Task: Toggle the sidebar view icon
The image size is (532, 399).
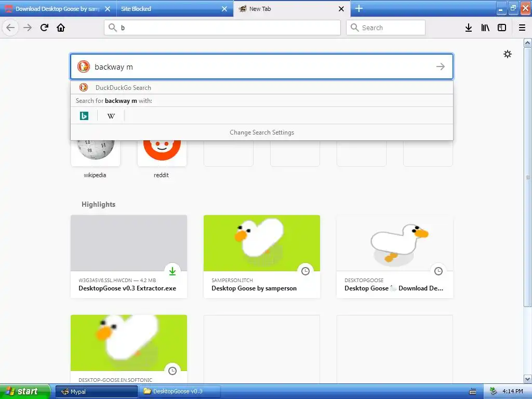Action: [x=502, y=28]
